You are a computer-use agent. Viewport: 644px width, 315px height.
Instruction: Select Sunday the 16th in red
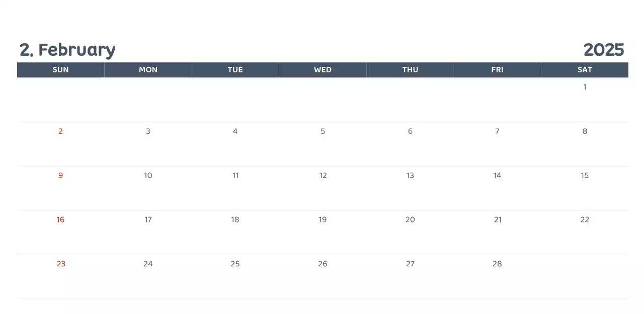click(60, 220)
